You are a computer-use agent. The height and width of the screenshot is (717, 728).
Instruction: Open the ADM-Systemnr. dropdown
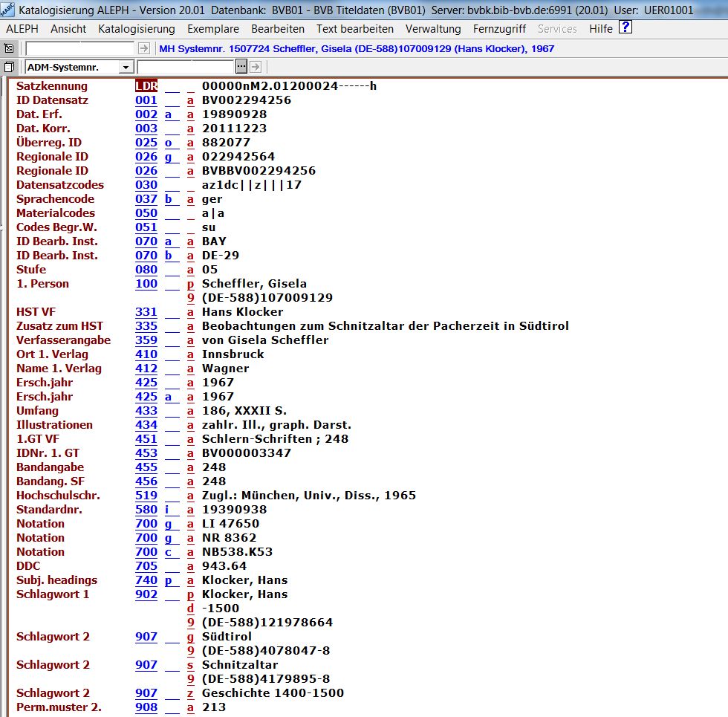point(126,67)
